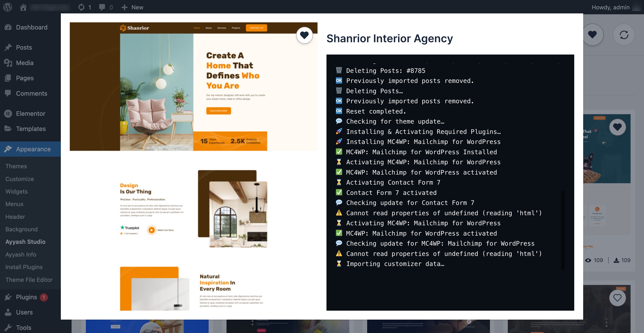
Task: Expand the Appearance menu section
Action: click(x=33, y=149)
